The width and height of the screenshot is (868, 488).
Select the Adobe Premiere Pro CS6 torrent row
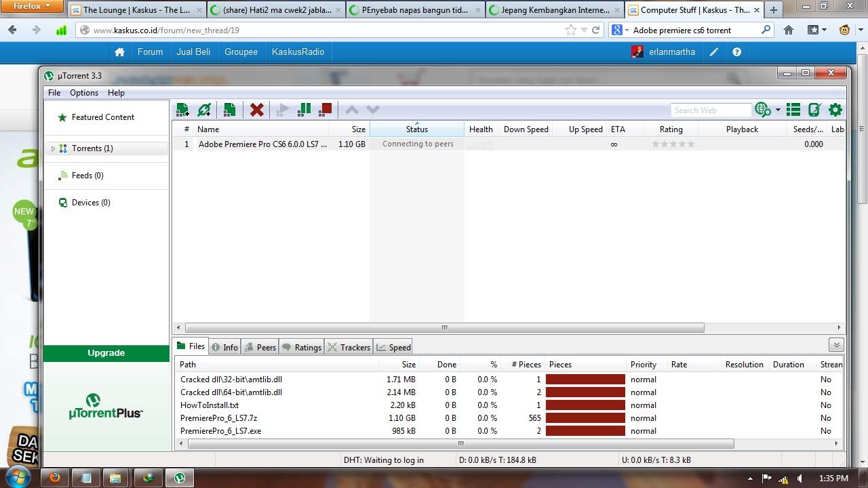point(509,144)
